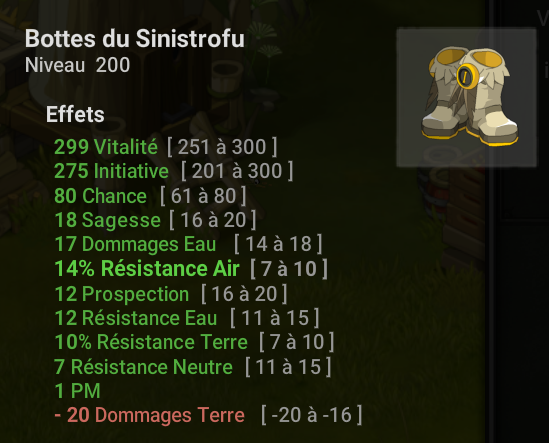Select the 17 Dommages Eau line
The height and width of the screenshot is (443, 549).
coord(188,244)
